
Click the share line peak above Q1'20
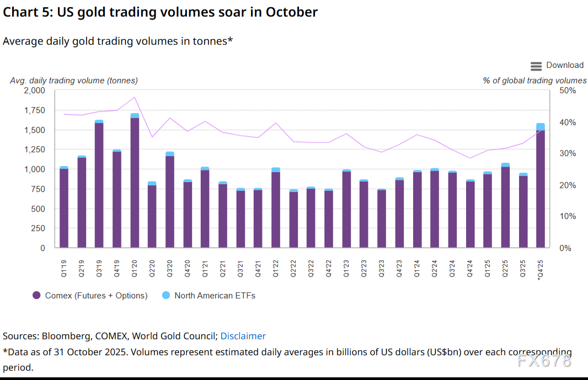point(135,97)
